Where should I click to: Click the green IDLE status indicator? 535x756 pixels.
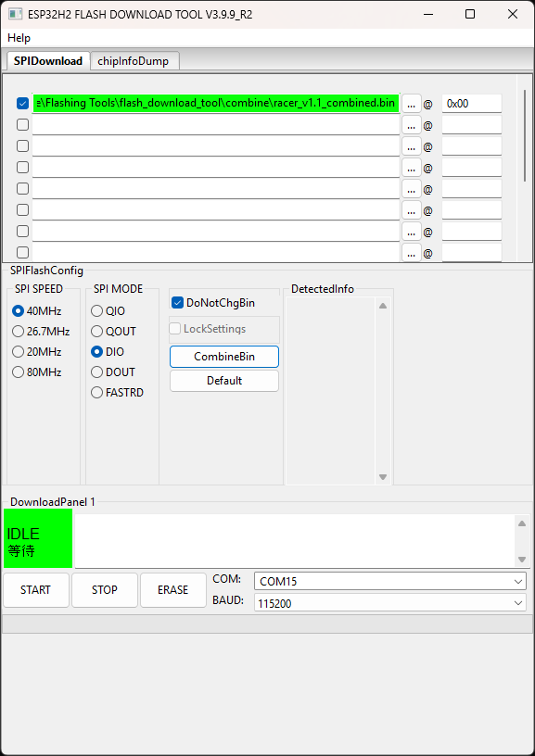[38, 538]
